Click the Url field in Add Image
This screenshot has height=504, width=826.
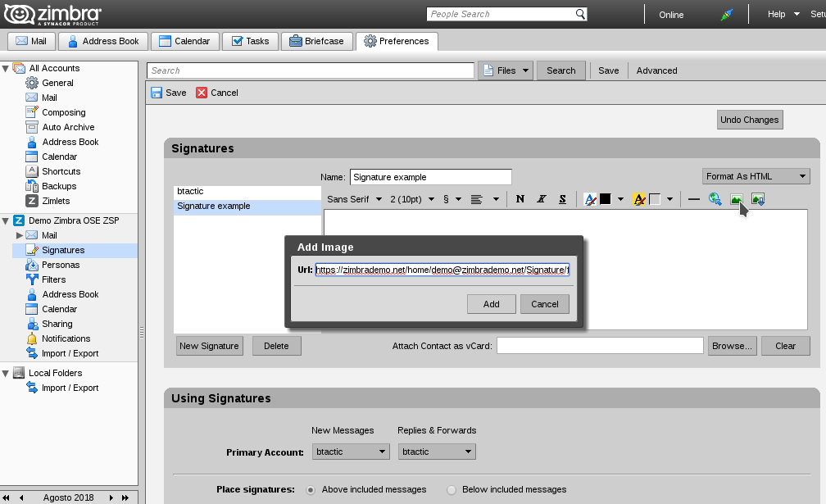click(442, 270)
